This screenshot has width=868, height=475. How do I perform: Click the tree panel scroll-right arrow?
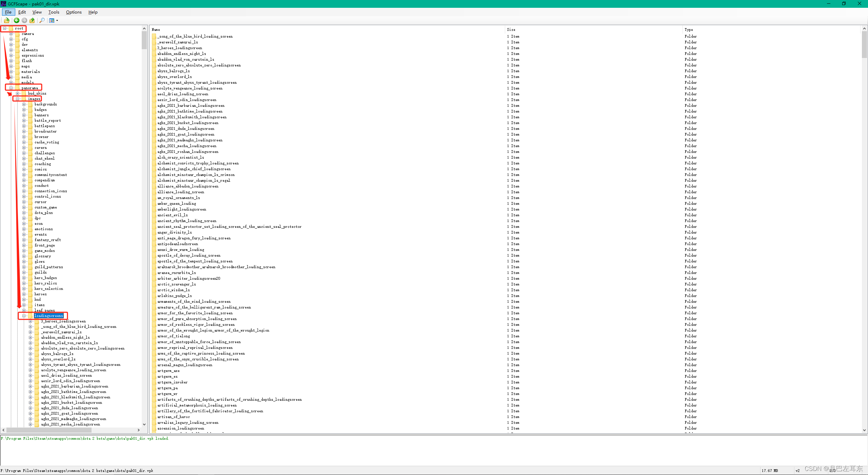(x=139, y=430)
